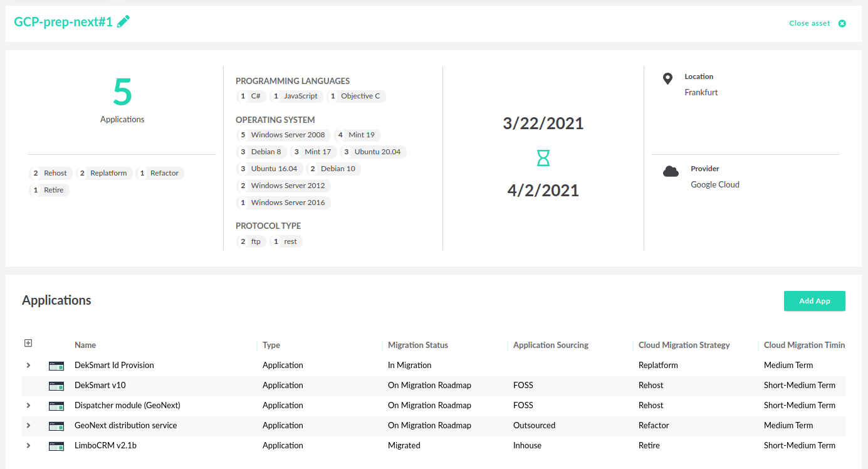Click the large number 5 applications count

coord(122,92)
